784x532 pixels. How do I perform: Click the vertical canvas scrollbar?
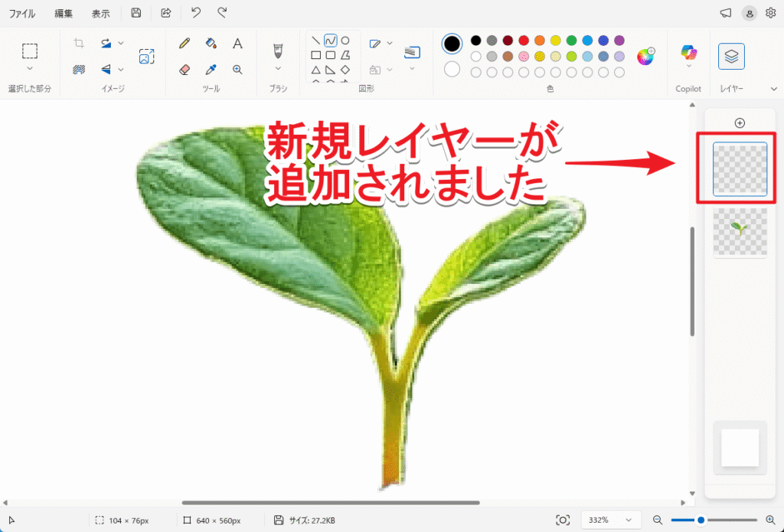pos(692,282)
